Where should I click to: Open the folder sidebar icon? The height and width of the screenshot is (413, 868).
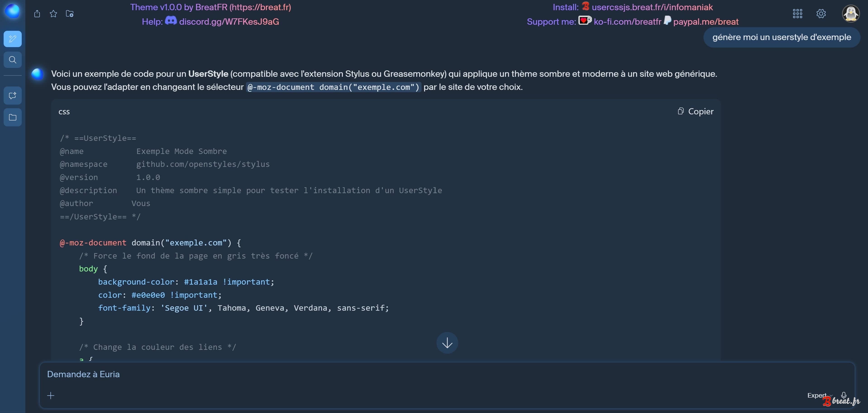tap(12, 117)
